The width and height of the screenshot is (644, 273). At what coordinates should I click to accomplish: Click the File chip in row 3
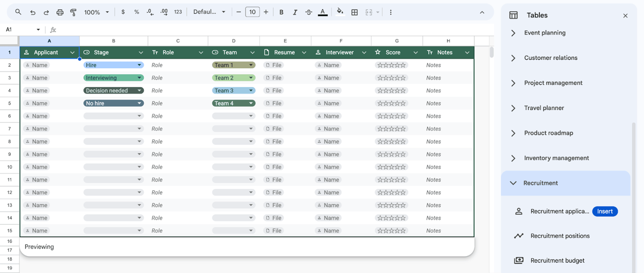[273, 78]
